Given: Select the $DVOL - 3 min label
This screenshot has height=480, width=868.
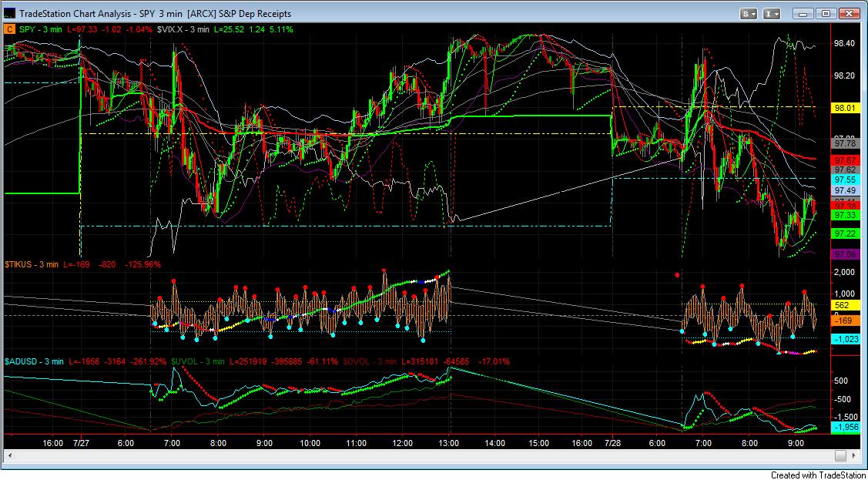Looking at the screenshot, I should (x=369, y=361).
